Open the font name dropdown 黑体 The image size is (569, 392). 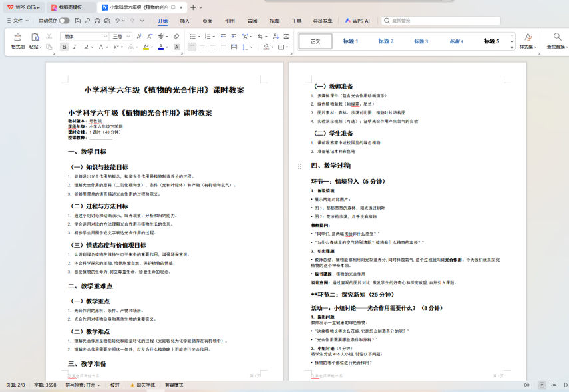click(x=85, y=36)
